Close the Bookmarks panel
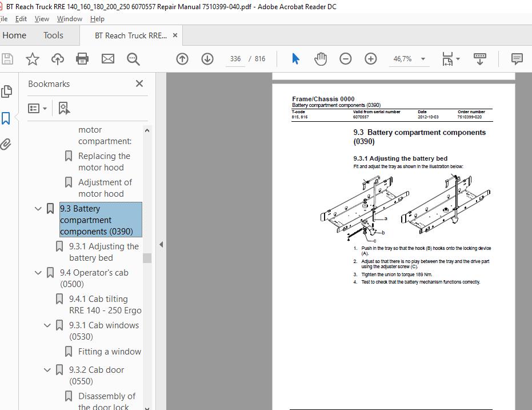The width and height of the screenshot is (532, 410). click(139, 83)
